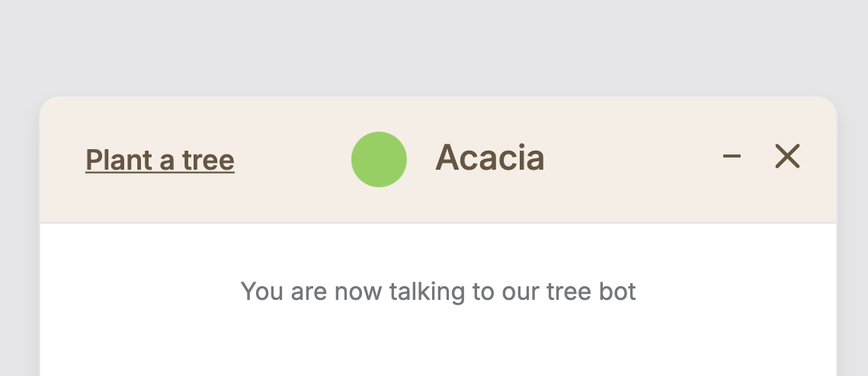Select the Acacia title text
Screen dimensions: 868x376
tap(489, 158)
